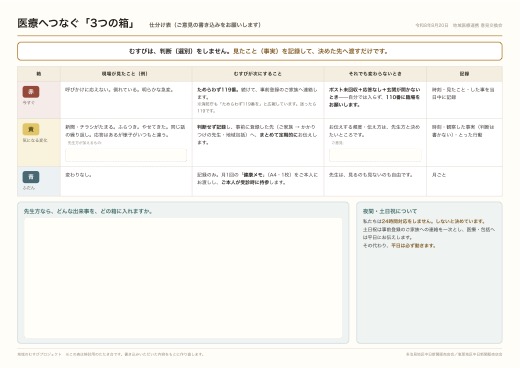Click the heading 夜間・土日祝について
This screenshot has width=520, height=368.
click(390, 211)
